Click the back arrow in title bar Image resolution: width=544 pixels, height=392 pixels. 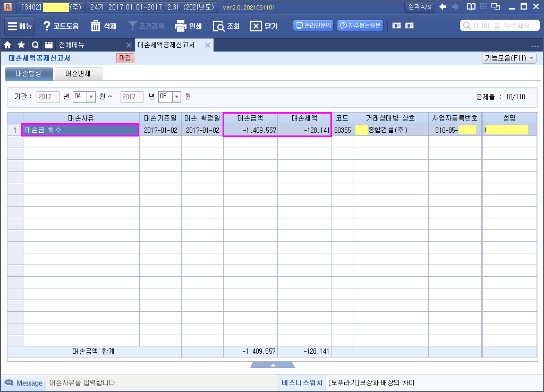coord(443,7)
